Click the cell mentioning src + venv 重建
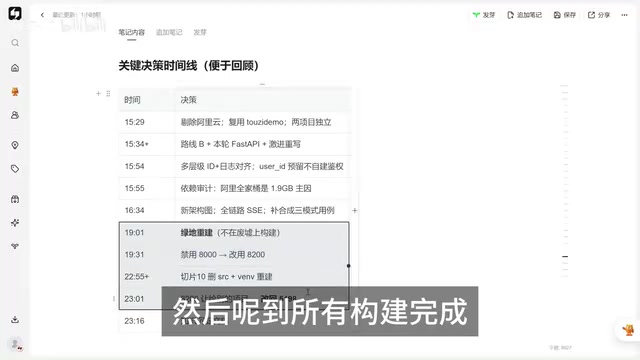 (262, 277)
